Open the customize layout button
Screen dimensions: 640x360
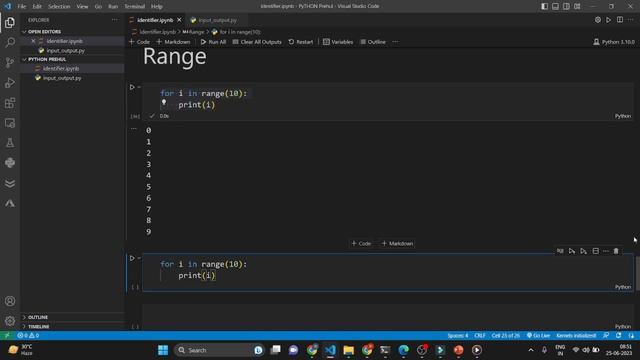point(577,7)
